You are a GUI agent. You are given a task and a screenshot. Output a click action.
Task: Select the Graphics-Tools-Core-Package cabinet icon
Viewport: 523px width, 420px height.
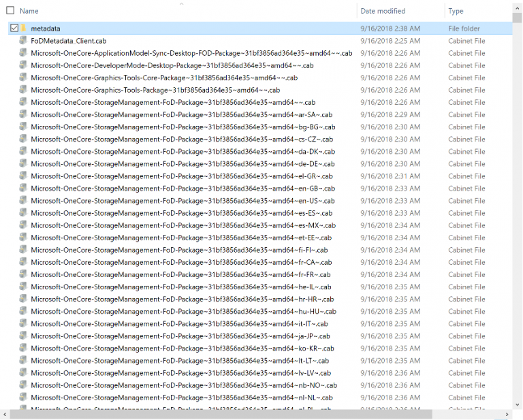(23, 78)
